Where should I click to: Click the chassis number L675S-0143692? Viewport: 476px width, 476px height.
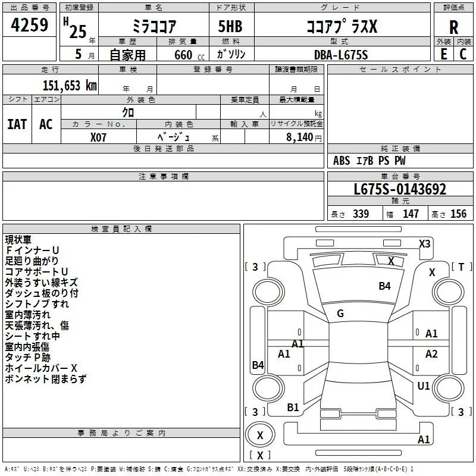(400, 189)
